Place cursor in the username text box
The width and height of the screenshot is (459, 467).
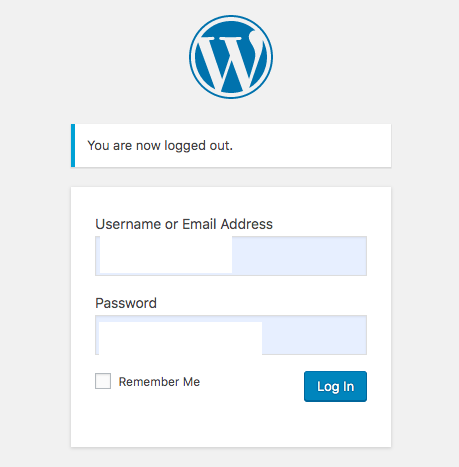pos(231,256)
